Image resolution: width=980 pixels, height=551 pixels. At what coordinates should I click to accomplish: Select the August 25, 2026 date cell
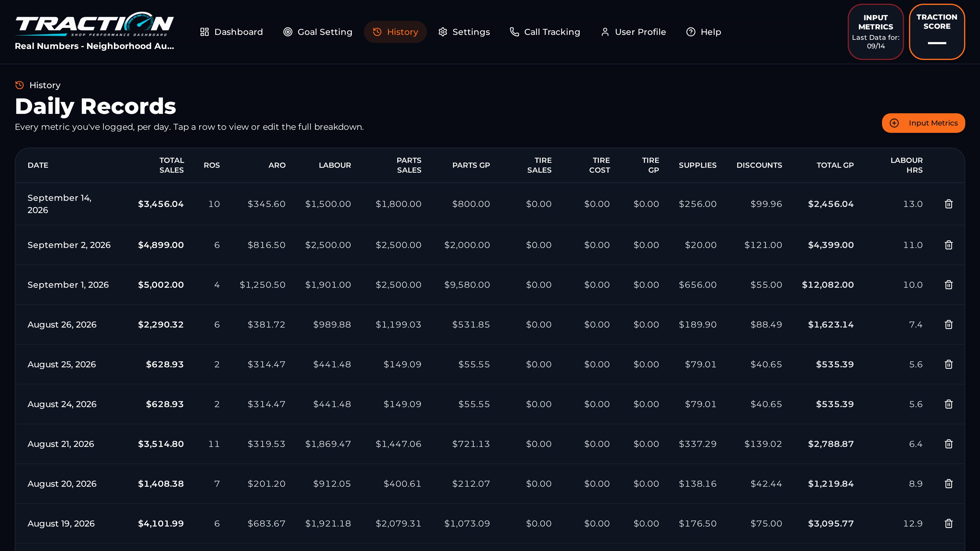(x=62, y=364)
